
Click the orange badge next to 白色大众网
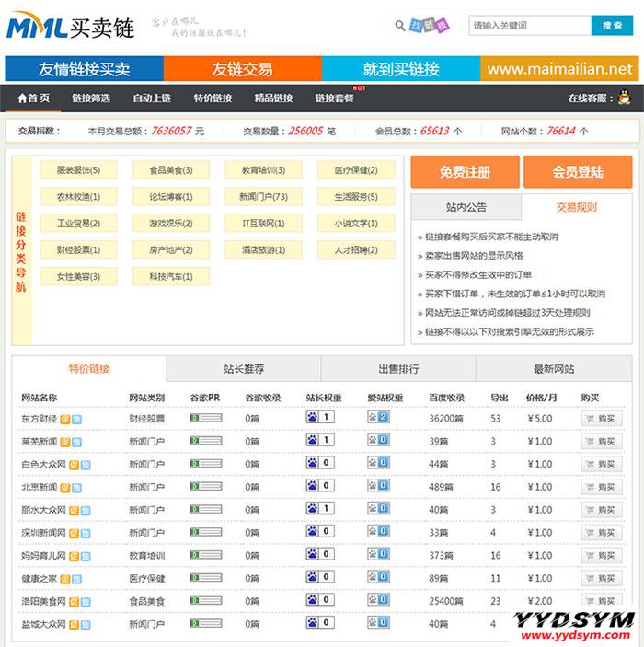point(74,465)
